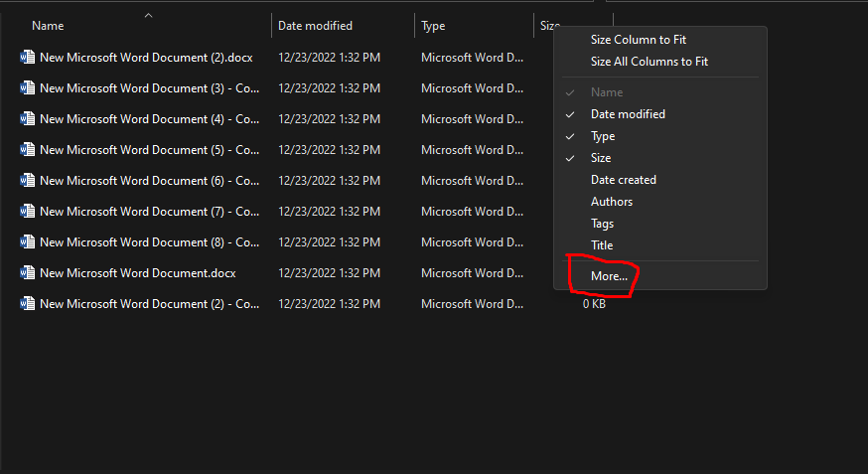
Task: Toggle sort arrow above Name column
Action: (x=148, y=16)
